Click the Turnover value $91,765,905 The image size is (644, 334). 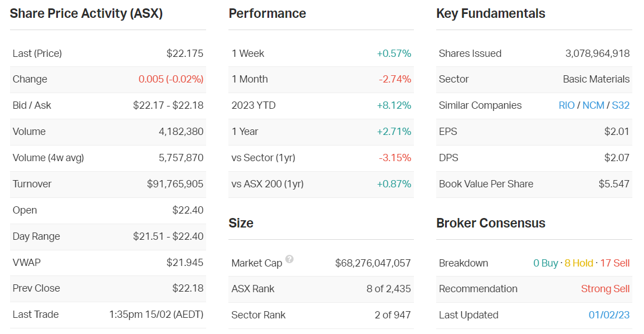pyautogui.click(x=175, y=184)
